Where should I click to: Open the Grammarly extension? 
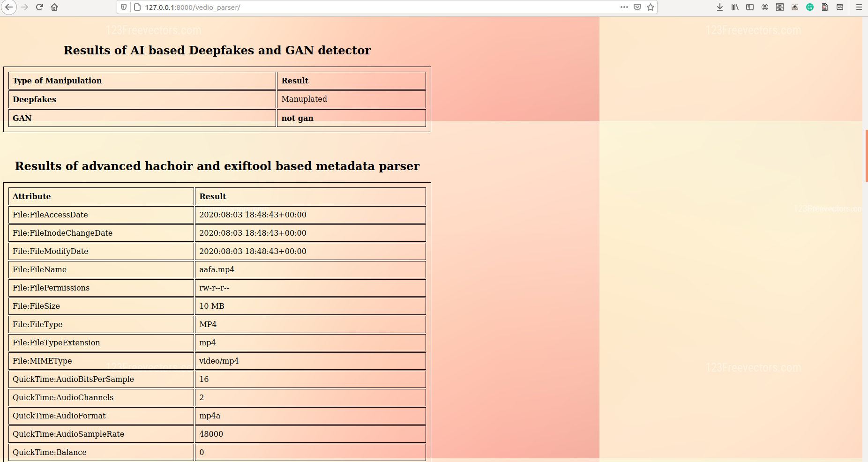click(810, 7)
